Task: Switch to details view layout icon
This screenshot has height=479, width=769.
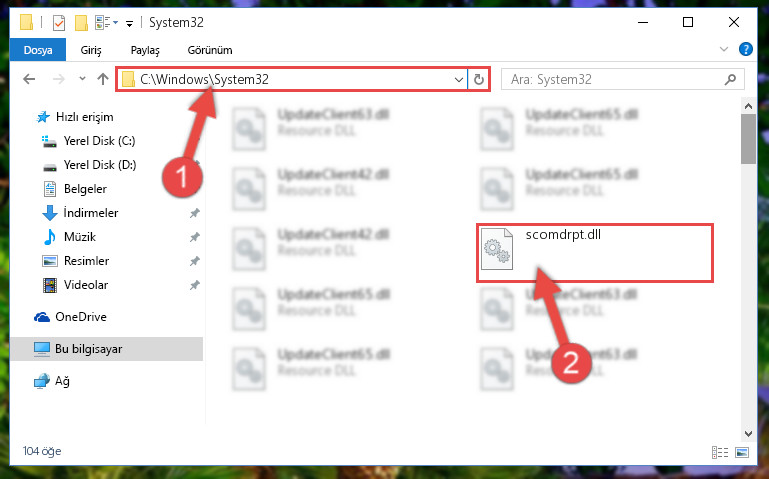Action: tap(719, 452)
